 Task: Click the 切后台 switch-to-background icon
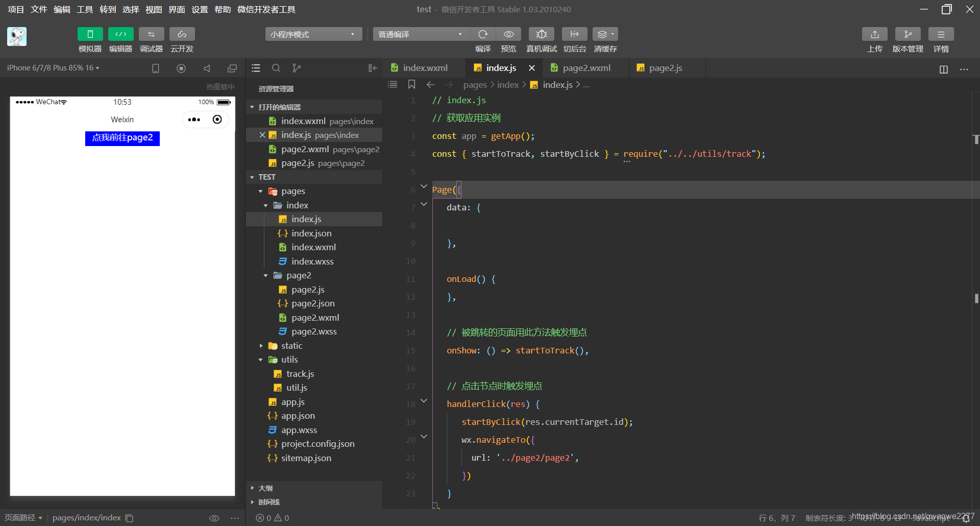click(x=574, y=34)
